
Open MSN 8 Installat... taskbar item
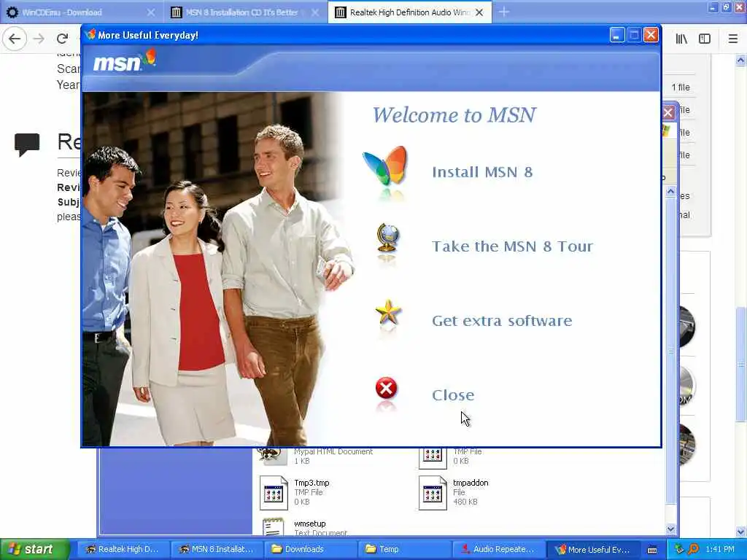pos(217,549)
